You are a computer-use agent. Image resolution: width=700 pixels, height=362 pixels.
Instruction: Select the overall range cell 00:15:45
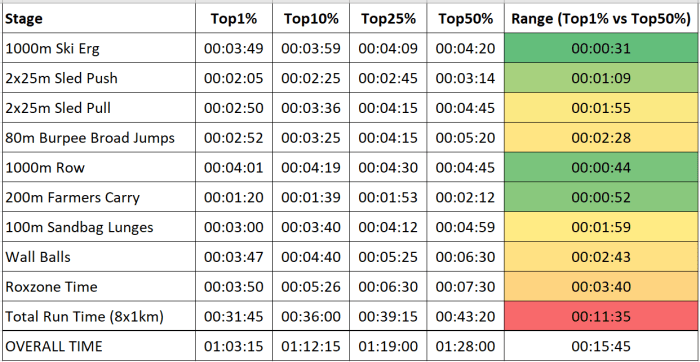601,346
